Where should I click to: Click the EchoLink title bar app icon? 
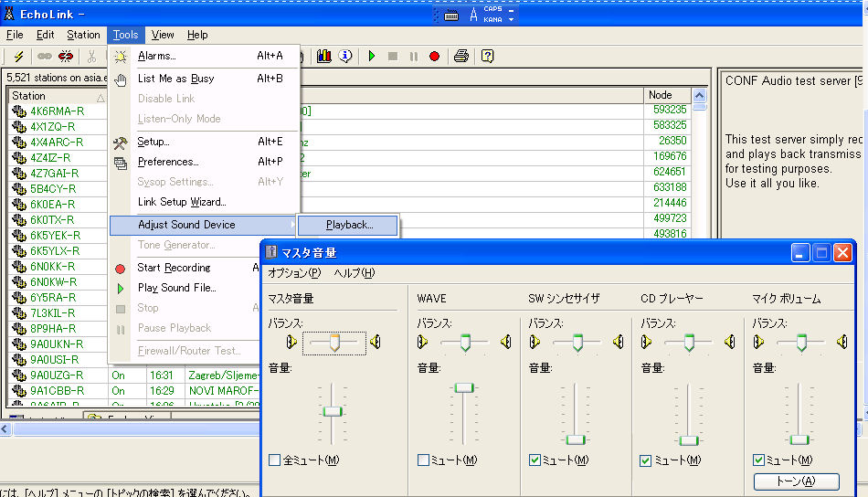(9, 14)
